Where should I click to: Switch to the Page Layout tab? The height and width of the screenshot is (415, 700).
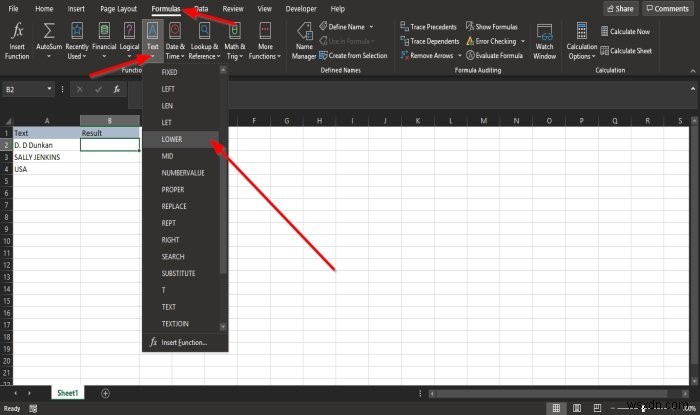coord(118,8)
